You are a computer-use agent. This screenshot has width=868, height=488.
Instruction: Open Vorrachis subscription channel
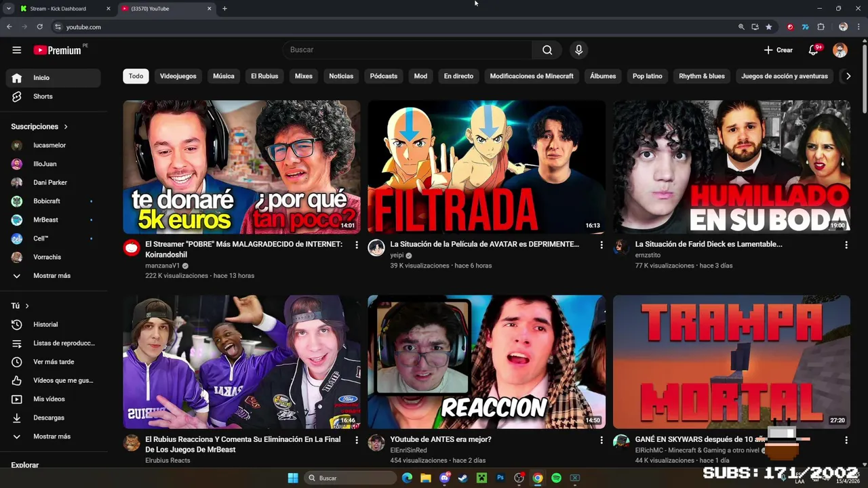[x=54, y=257]
